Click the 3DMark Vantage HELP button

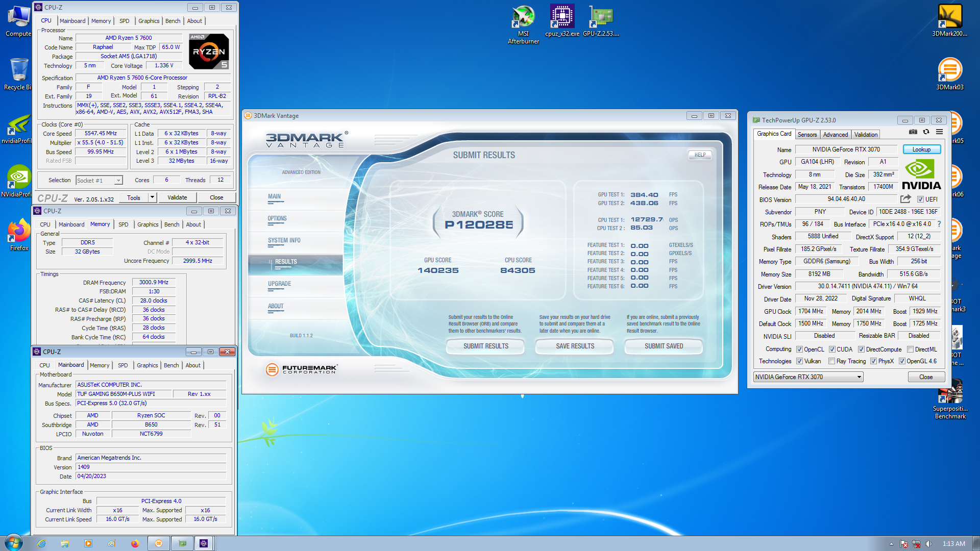coord(700,155)
